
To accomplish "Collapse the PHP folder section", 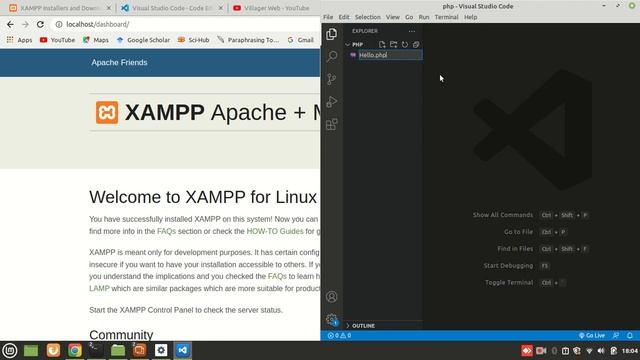I will 354,44.
